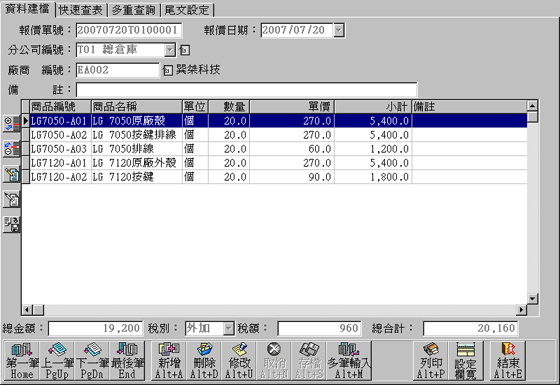Screen dimensions: 560x385
Task: Click unit price 90.0 cell
Action: pyautogui.click(x=292, y=177)
